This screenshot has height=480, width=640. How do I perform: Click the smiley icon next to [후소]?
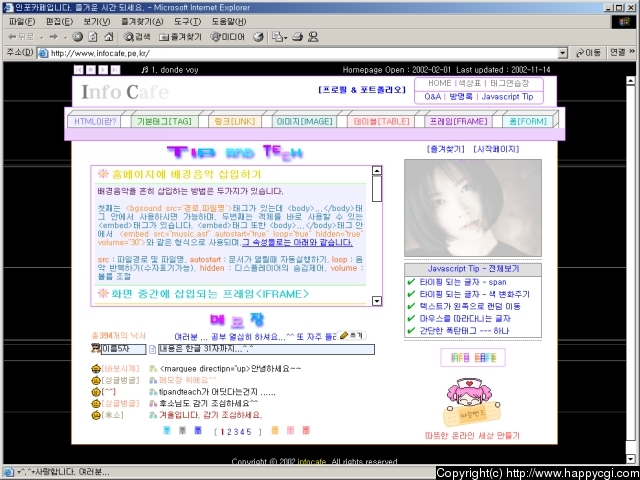[96, 416]
